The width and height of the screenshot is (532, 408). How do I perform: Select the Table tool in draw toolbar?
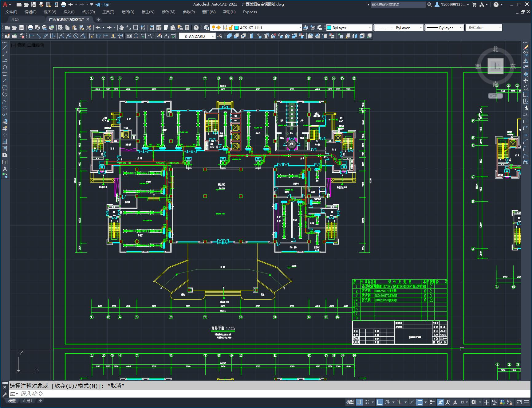coord(5,162)
